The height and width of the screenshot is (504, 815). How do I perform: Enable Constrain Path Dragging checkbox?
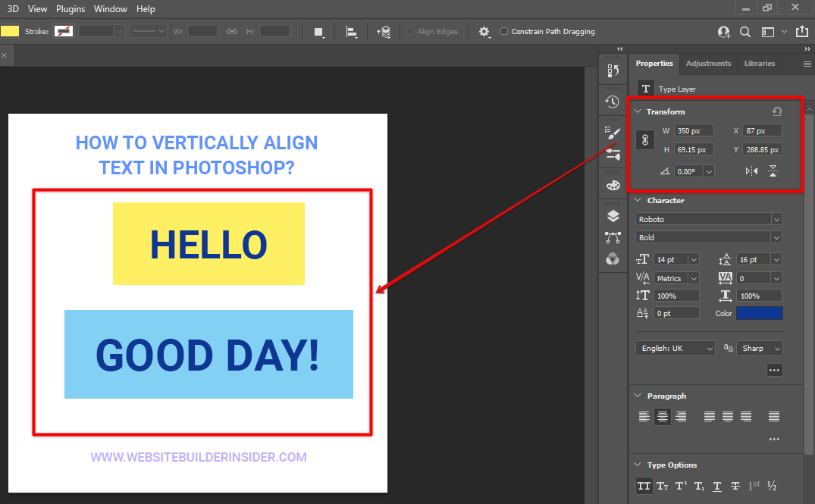pyautogui.click(x=505, y=32)
